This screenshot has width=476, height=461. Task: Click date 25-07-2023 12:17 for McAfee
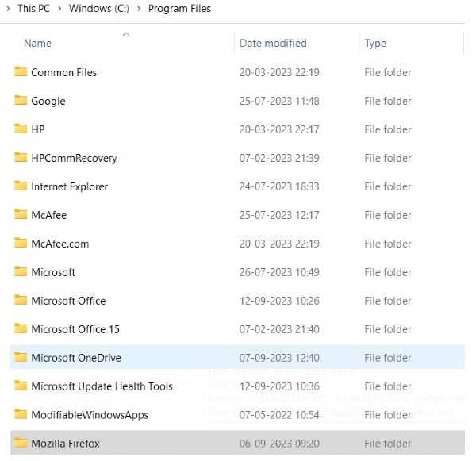coord(279,215)
